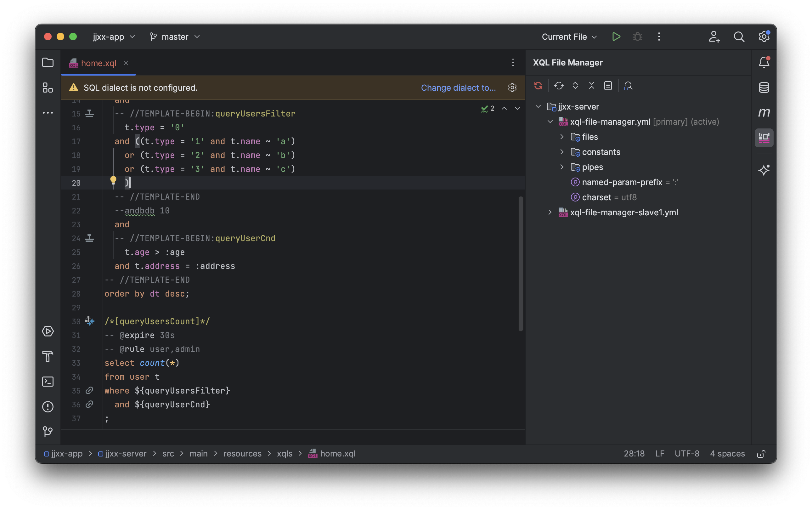
Task: Open the master branch dropdown
Action: tap(175, 37)
